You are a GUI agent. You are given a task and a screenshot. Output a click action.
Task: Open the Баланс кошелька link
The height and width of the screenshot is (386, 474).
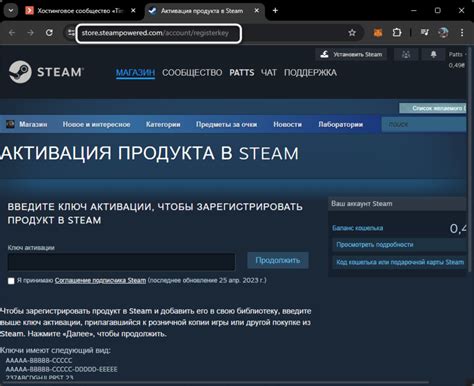coord(357,228)
